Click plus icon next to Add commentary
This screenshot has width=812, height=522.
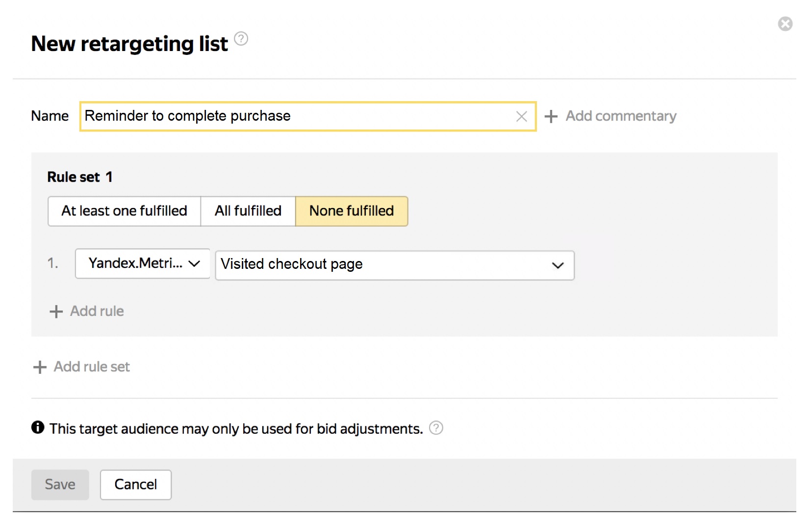[x=551, y=116]
